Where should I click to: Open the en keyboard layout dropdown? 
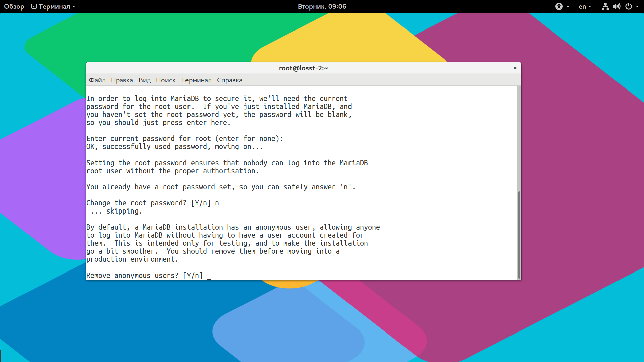pyautogui.click(x=585, y=6)
